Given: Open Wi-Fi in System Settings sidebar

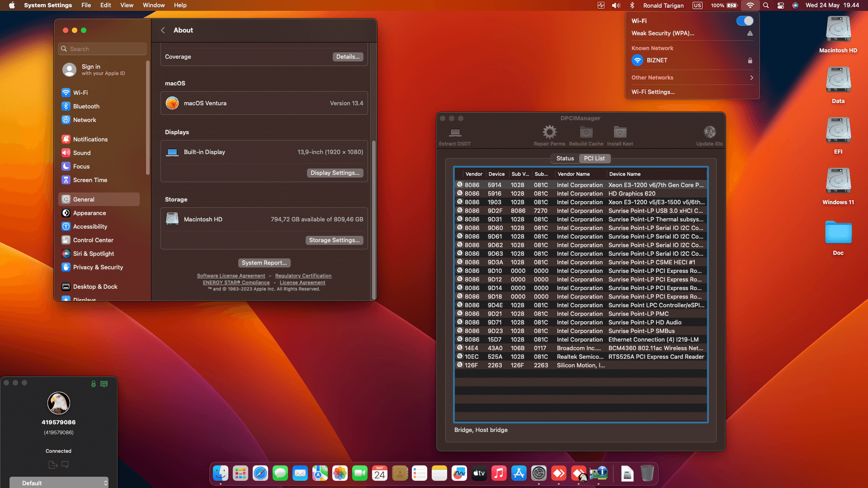Looking at the screenshot, I should pyautogui.click(x=99, y=93).
